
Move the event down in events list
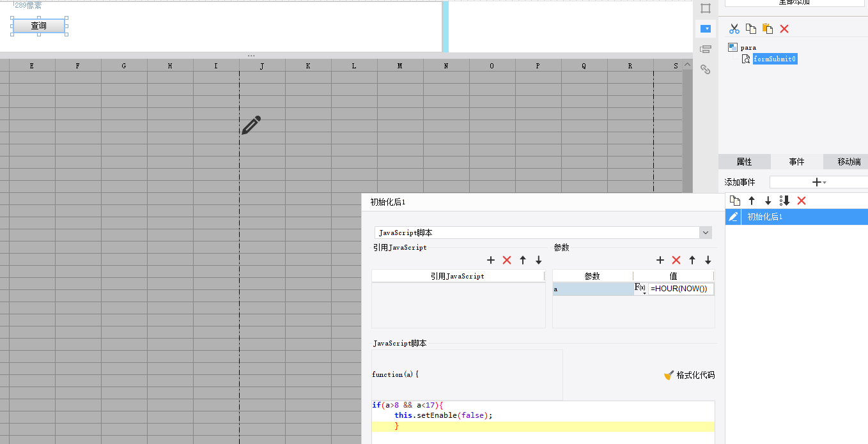(768, 201)
